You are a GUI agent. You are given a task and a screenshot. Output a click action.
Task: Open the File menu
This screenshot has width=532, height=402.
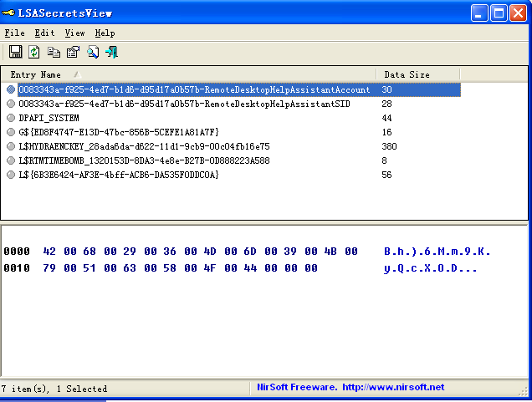pos(14,33)
